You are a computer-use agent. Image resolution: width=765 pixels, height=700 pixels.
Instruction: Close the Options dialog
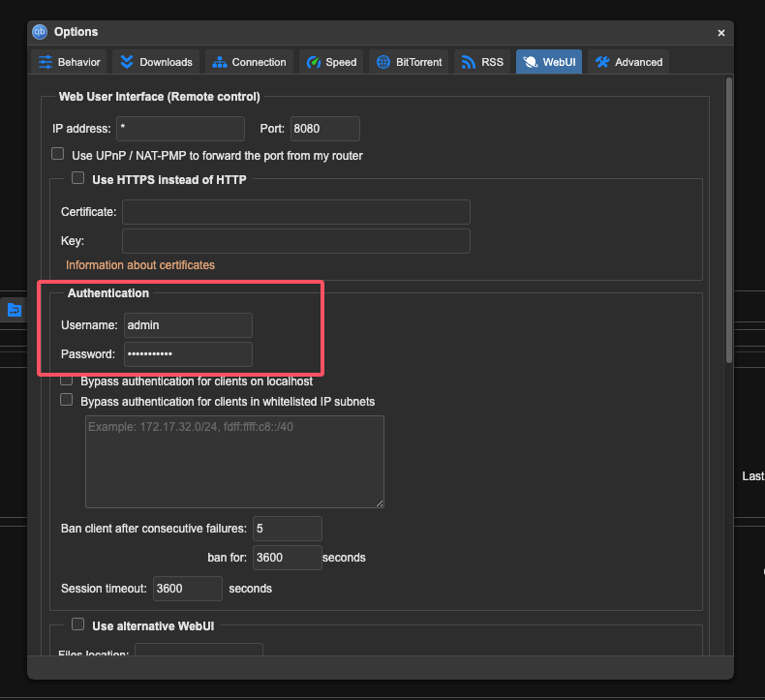(x=721, y=33)
